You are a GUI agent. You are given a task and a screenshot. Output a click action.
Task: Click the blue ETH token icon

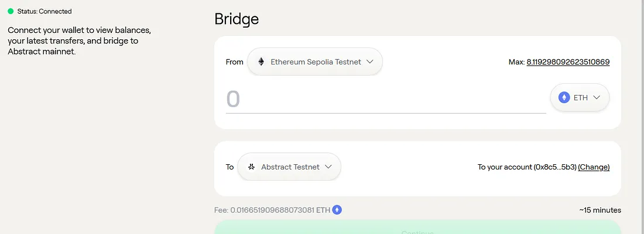[564, 97]
